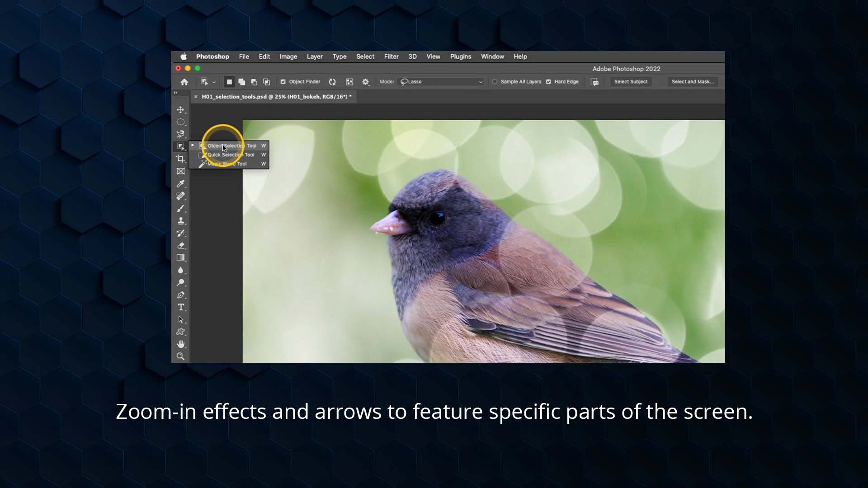Open the Help menu
This screenshot has width=868, height=488.
coord(520,56)
